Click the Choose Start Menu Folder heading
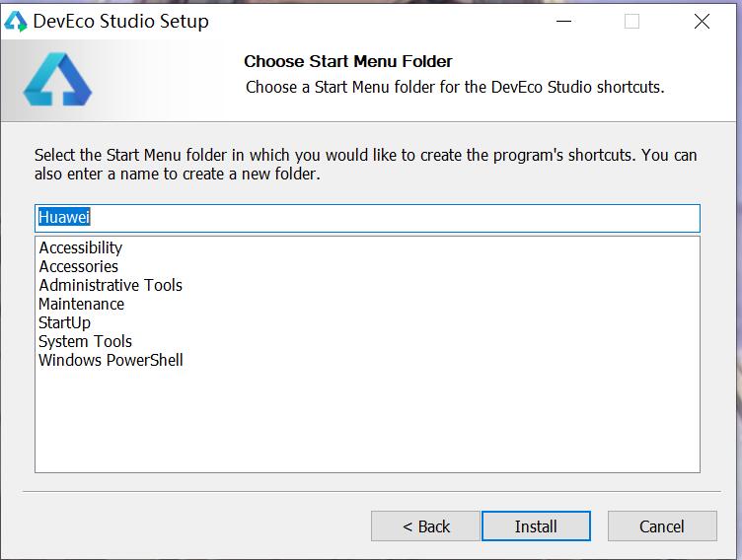742x560 pixels. [x=348, y=61]
